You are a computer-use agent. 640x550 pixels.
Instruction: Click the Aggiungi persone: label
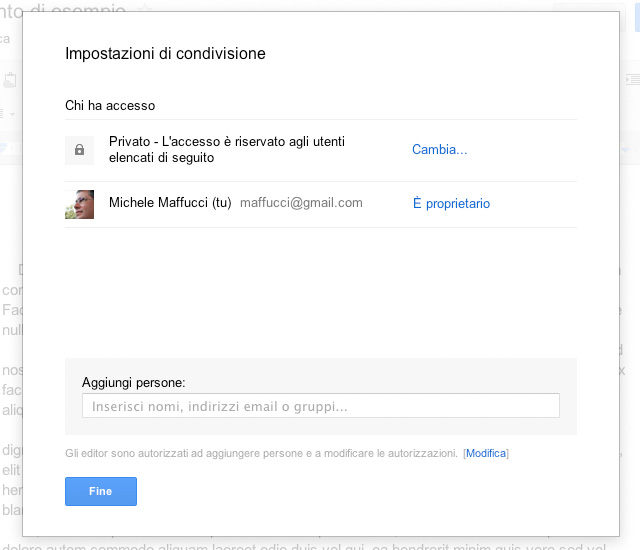134,383
